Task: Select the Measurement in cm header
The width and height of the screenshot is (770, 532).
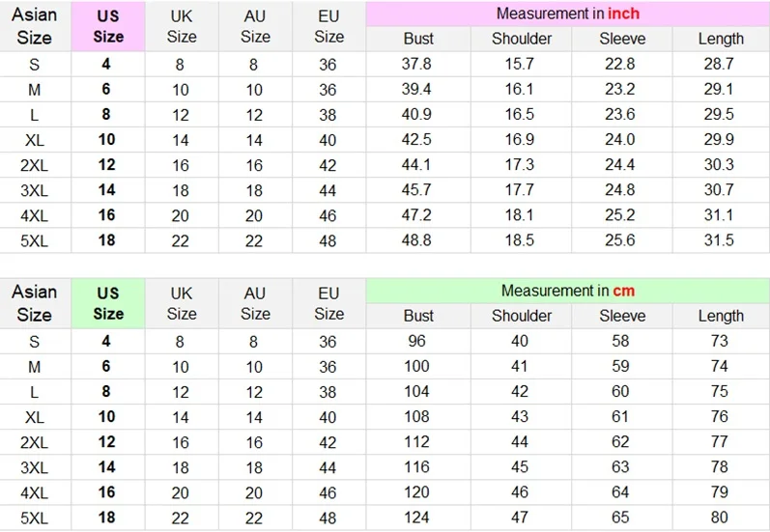Action: pos(568,291)
